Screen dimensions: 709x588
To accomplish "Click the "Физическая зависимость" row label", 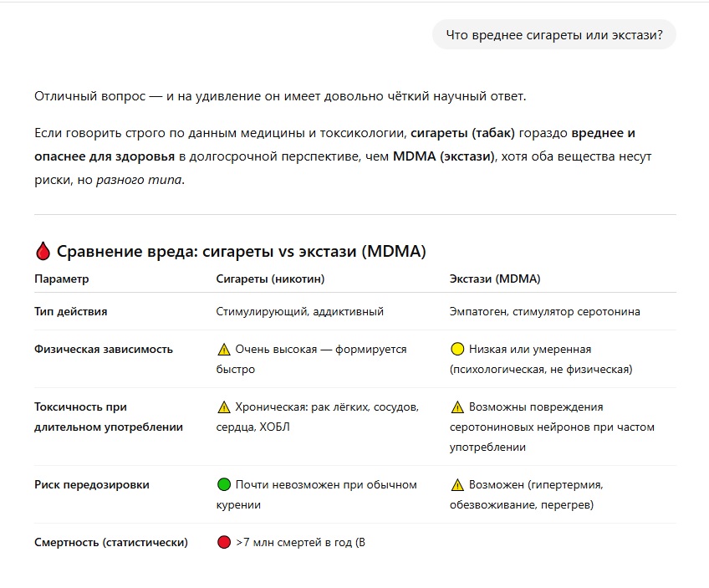I will [x=103, y=349].
